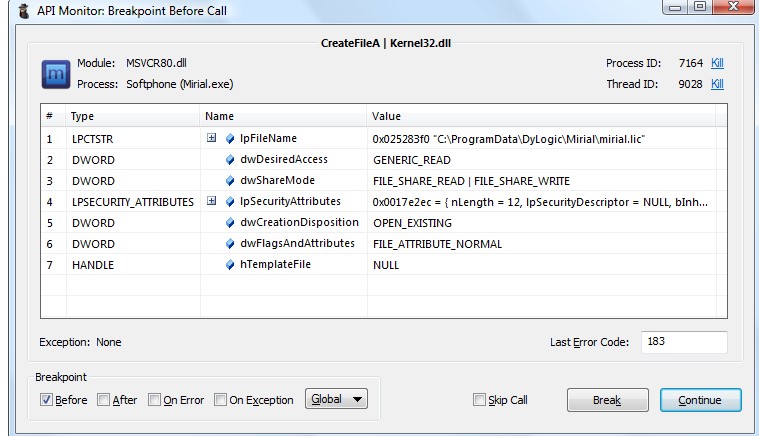Image resolution: width=759 pixels, height=436 pixels.
Task: Expand the lpSecurityAttributes parameter tree
Action: point(211,201)
